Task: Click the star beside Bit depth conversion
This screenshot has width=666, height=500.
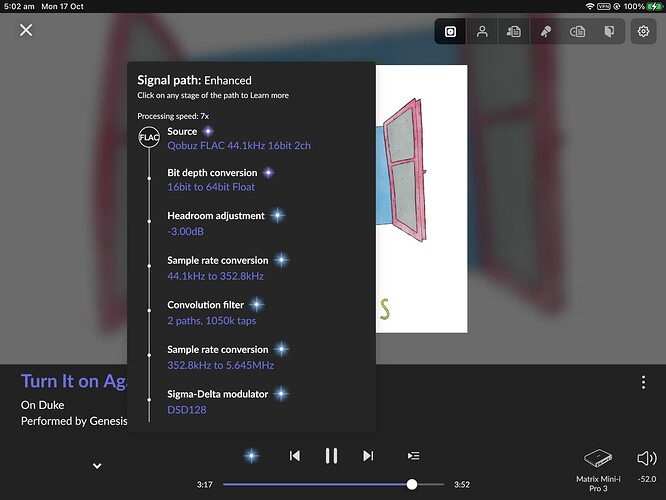Action: pyautogui.click(x=268, y=173)
